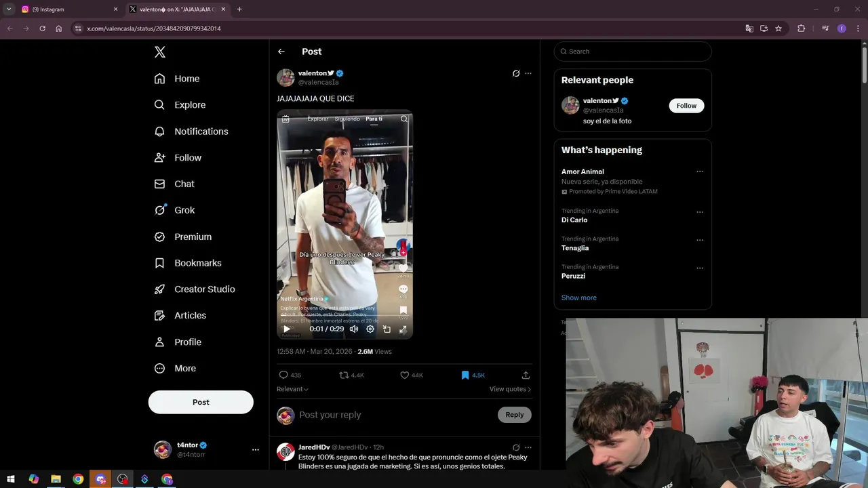The height and width of the screenshot is (488, 868).
Task: Open the Chrome profile avatar
Action: 842,28
